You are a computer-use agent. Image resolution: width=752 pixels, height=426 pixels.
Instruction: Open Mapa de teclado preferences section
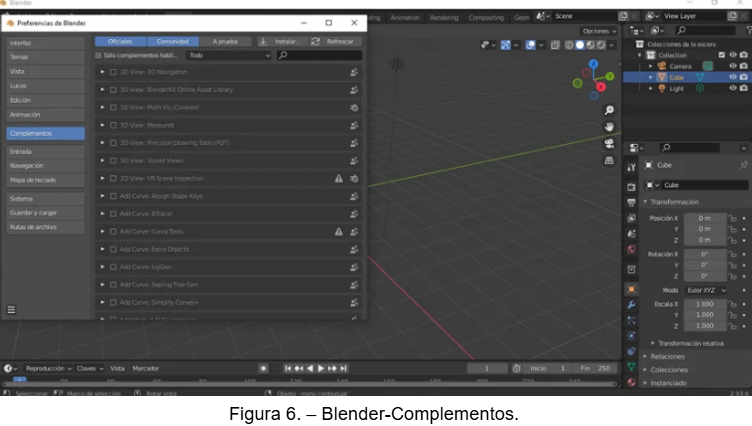point(46,180)
